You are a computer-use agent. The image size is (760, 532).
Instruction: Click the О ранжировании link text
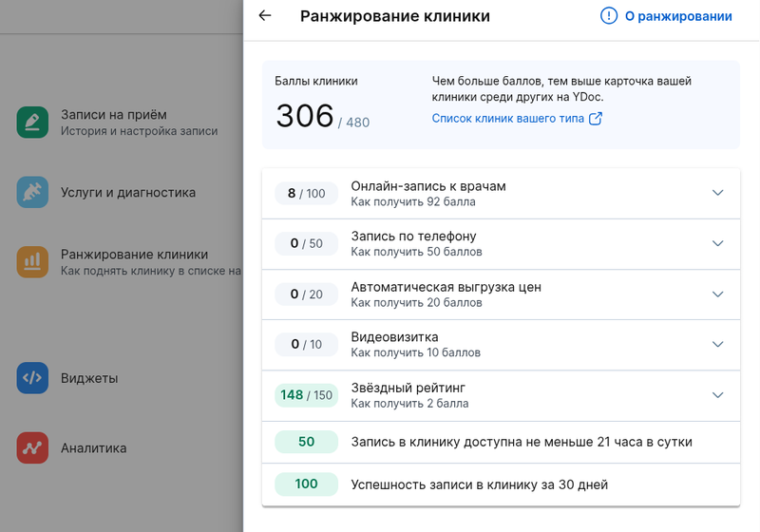pyautogui.click(x=678, y=16)
